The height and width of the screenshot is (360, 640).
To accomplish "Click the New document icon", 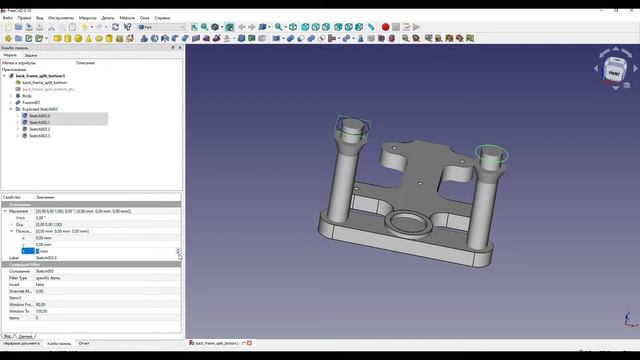I will click(8, 27).
